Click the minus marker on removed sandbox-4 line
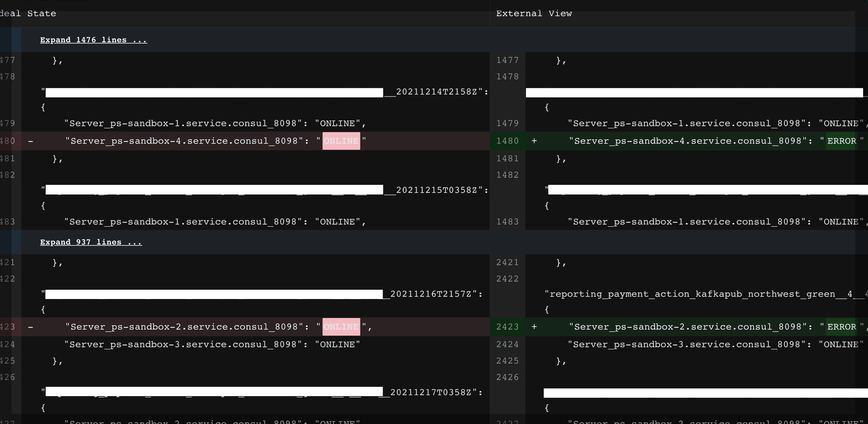Screen dimensions: 868x424 click(31, 141)
